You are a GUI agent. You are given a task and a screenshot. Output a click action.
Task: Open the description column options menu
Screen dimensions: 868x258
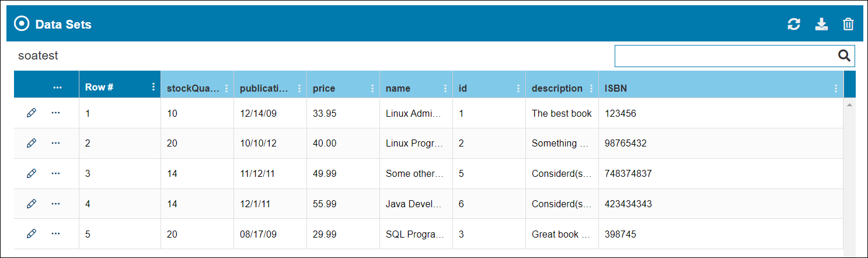pyautogui.click(x=591, y=88)
